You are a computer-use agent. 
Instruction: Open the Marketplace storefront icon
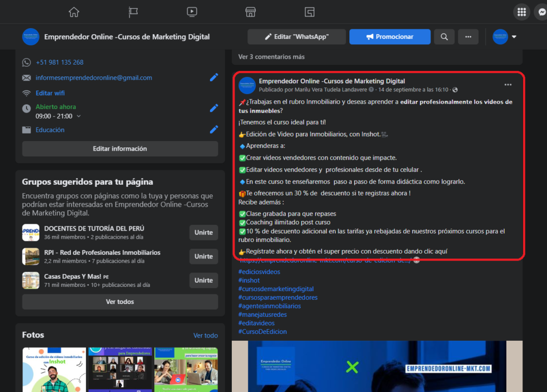click(x=250, y=12)
